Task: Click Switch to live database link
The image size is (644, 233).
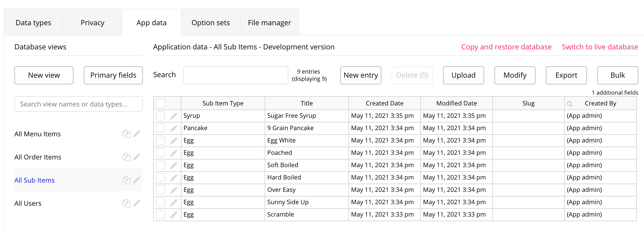Action: (x=600, y=47)
